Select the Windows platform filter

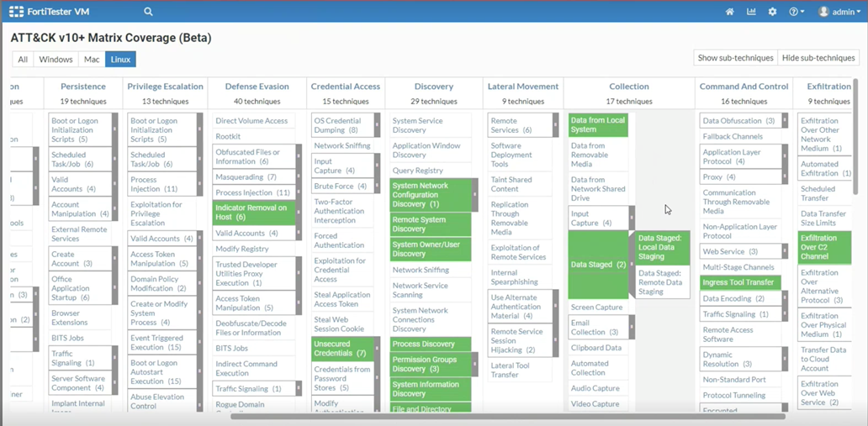[56, 59]
